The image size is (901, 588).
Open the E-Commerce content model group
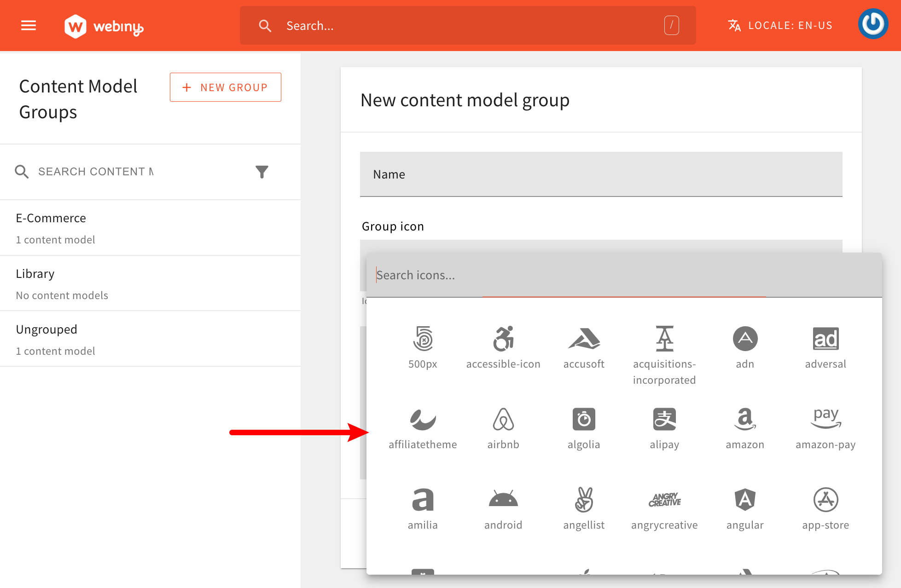coord(51,218)
